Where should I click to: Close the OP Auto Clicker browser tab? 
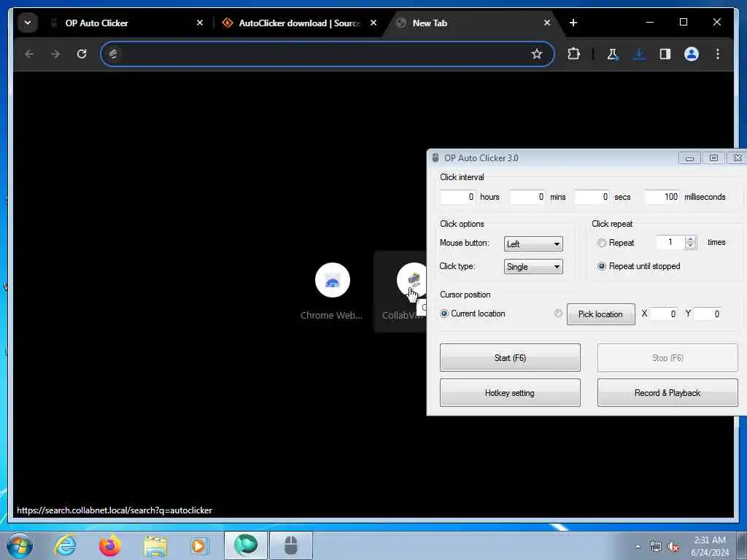tap(200, 23)
